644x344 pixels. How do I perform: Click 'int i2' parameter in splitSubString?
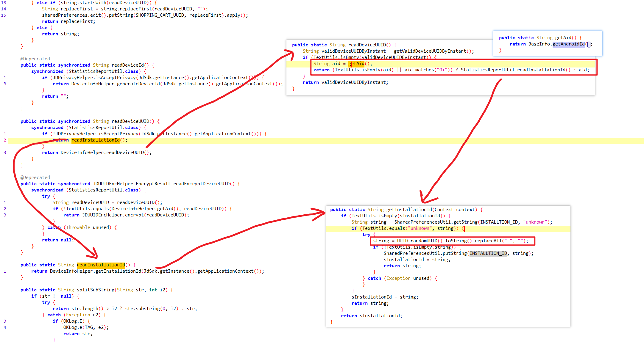coord(157,290)
